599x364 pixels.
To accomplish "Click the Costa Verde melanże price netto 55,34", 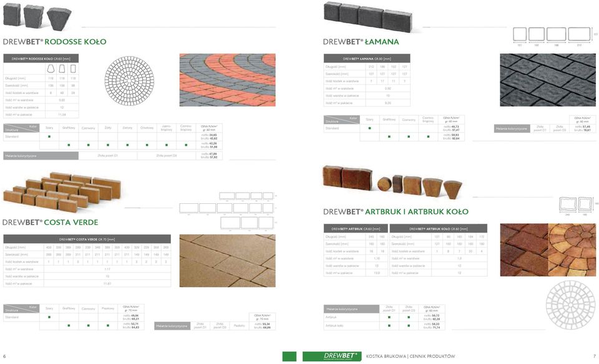I will (263, 325).
